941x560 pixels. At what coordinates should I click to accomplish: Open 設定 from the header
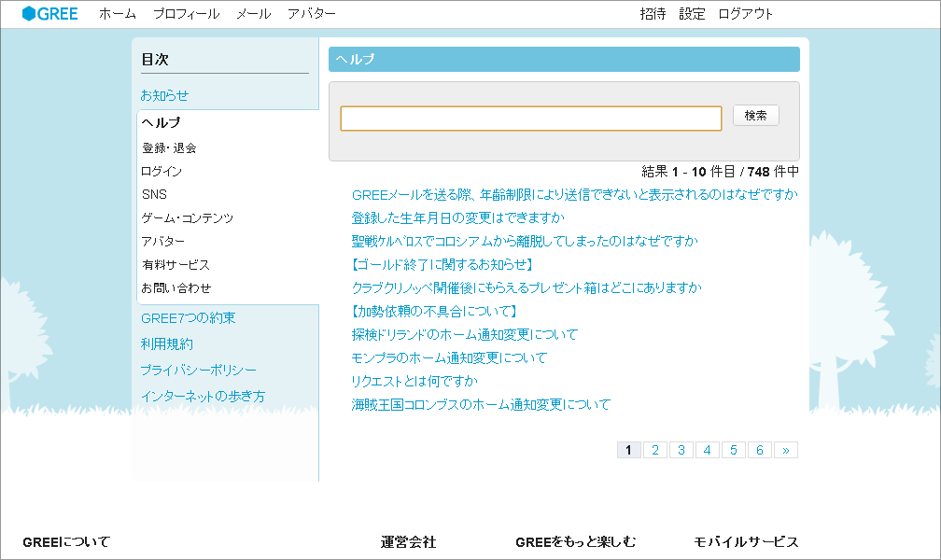point(692,13)
